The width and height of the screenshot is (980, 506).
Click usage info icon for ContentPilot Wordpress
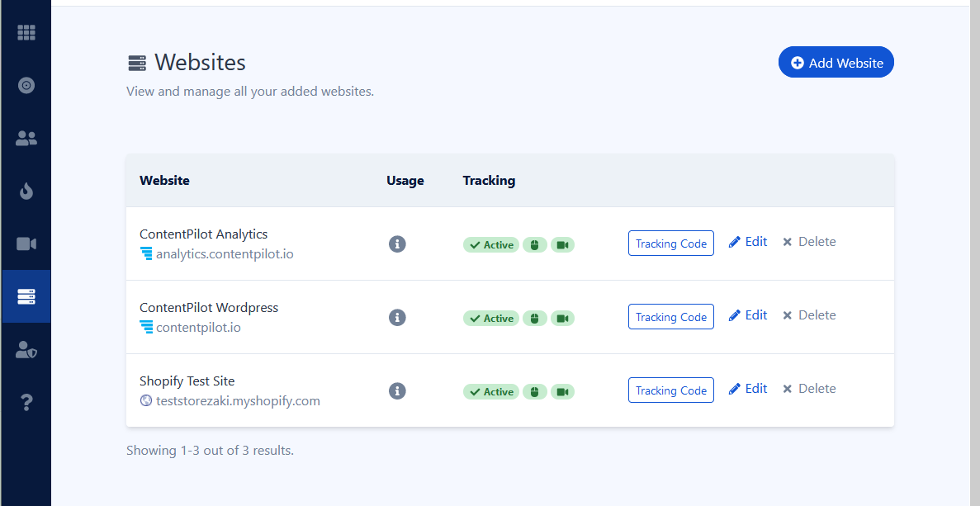tap(397, 317)
